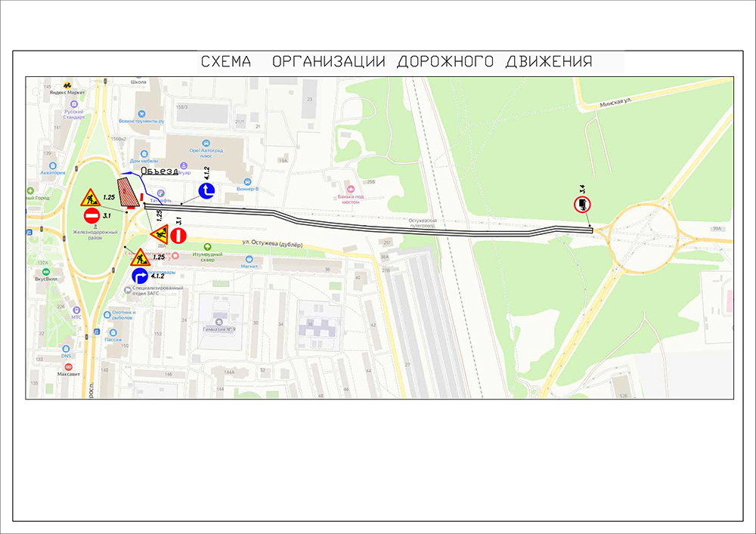Click the Магнит store icon
756x534 pixels.
click(245, 258)
